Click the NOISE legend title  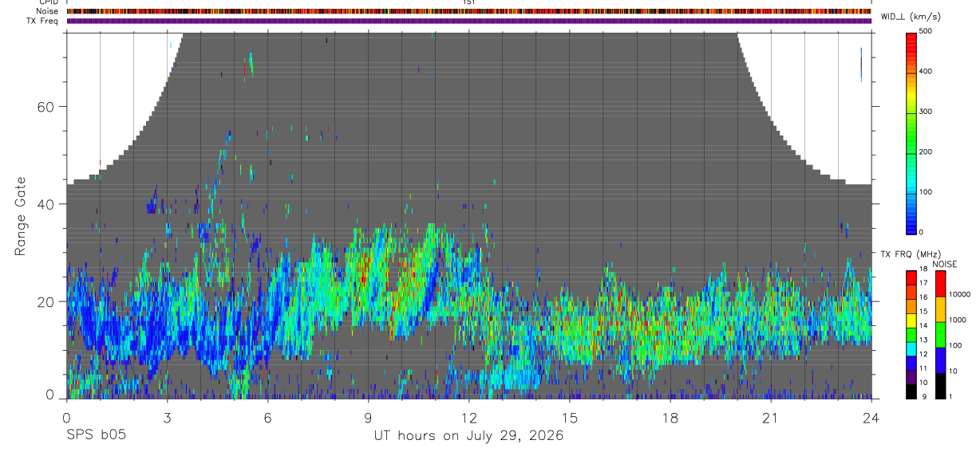(945, 264)
